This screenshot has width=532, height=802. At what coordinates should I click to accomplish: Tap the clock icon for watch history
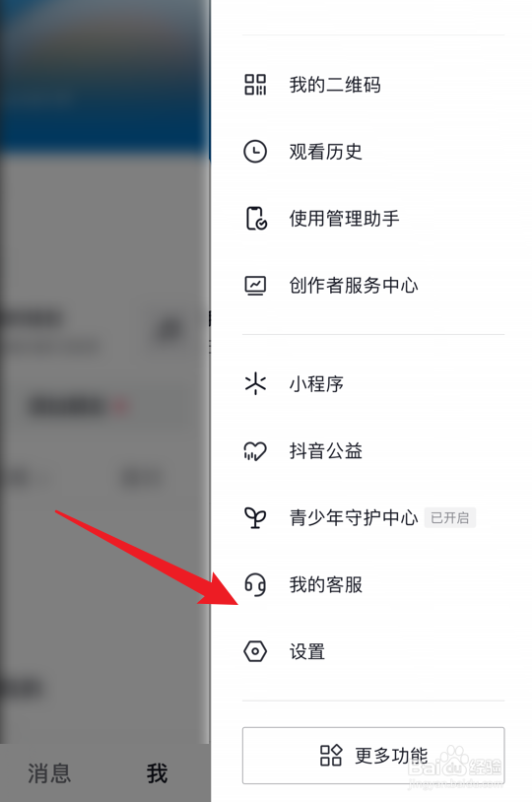(x=255, y=152)
